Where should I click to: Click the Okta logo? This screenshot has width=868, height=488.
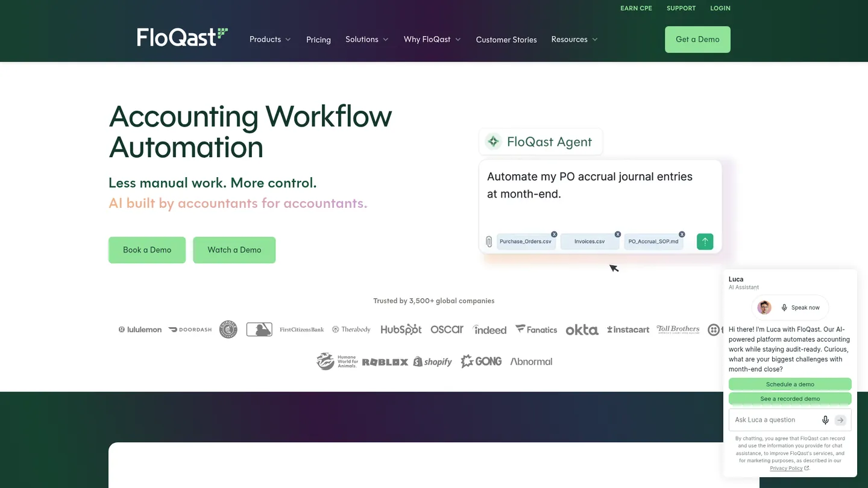[582, 330]
